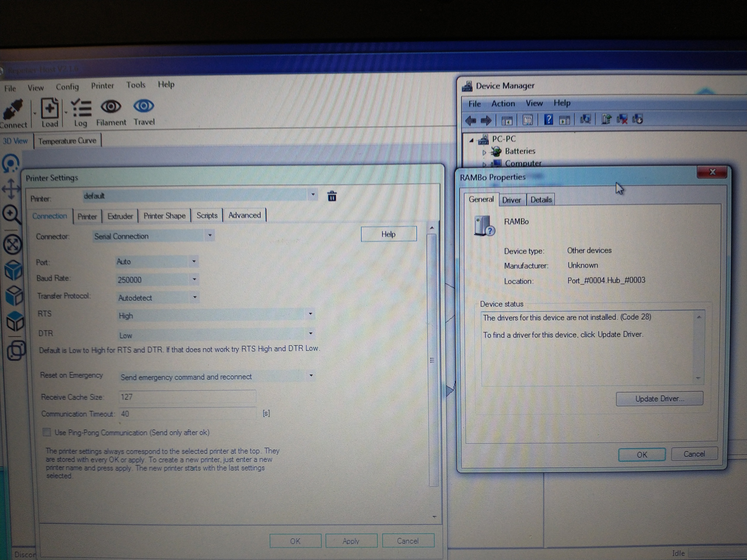Click the Help button in Printer Settings

pyautogui.click(x=388, y=234)
